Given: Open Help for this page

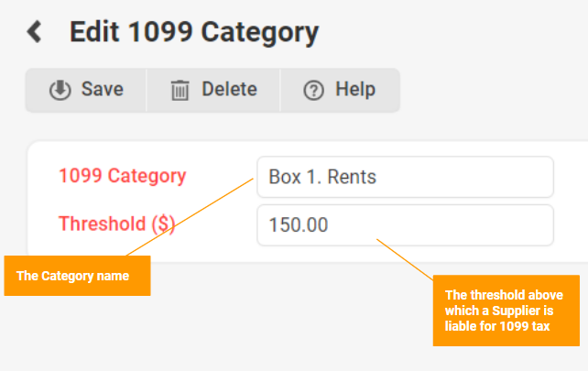Looking at the screenshot, I should pos(340,90).
